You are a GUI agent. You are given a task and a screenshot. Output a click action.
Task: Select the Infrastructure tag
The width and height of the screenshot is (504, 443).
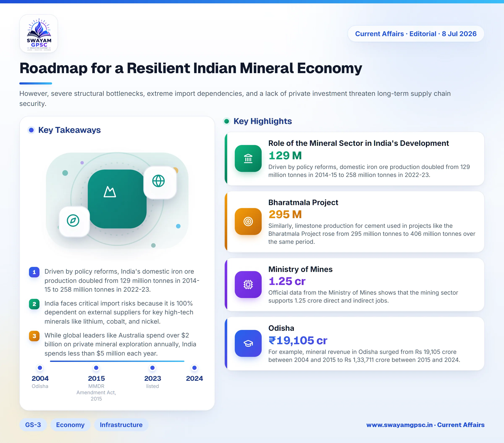(121, 425)
